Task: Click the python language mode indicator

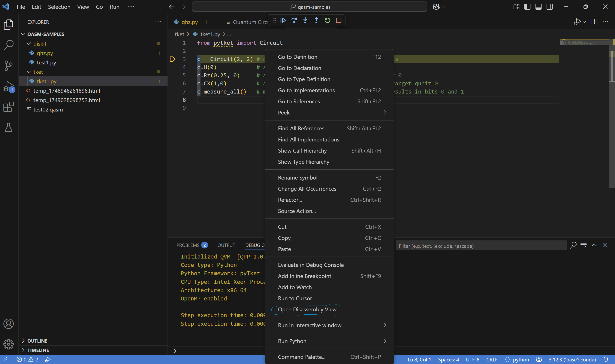Action: click(521, 360)
